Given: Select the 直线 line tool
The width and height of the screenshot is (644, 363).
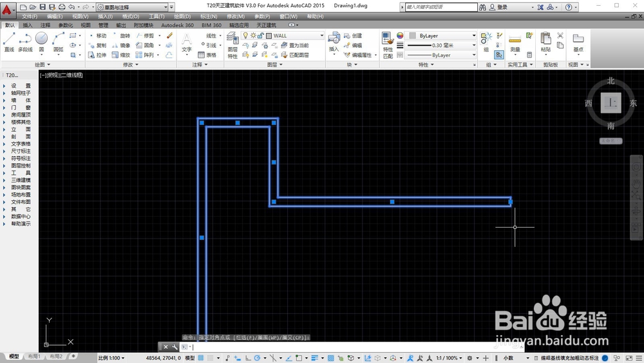Looking at the screenshot, I should (x=9, y=43).
